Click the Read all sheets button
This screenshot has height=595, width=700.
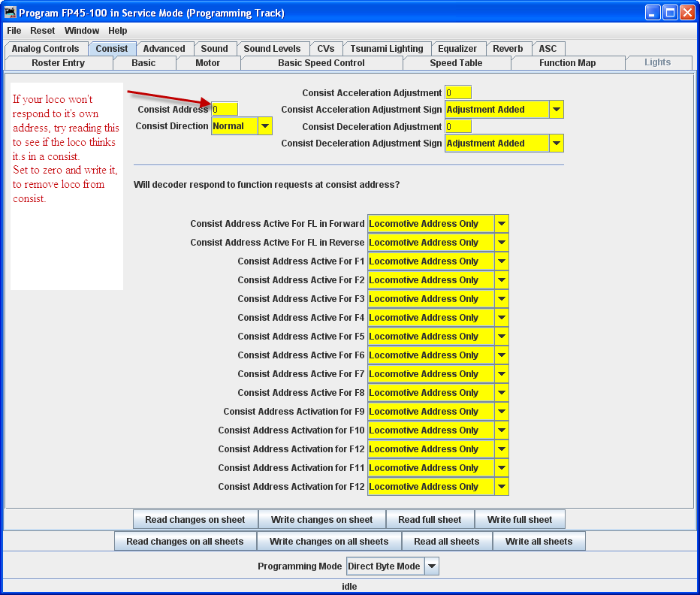pos(446,542)
